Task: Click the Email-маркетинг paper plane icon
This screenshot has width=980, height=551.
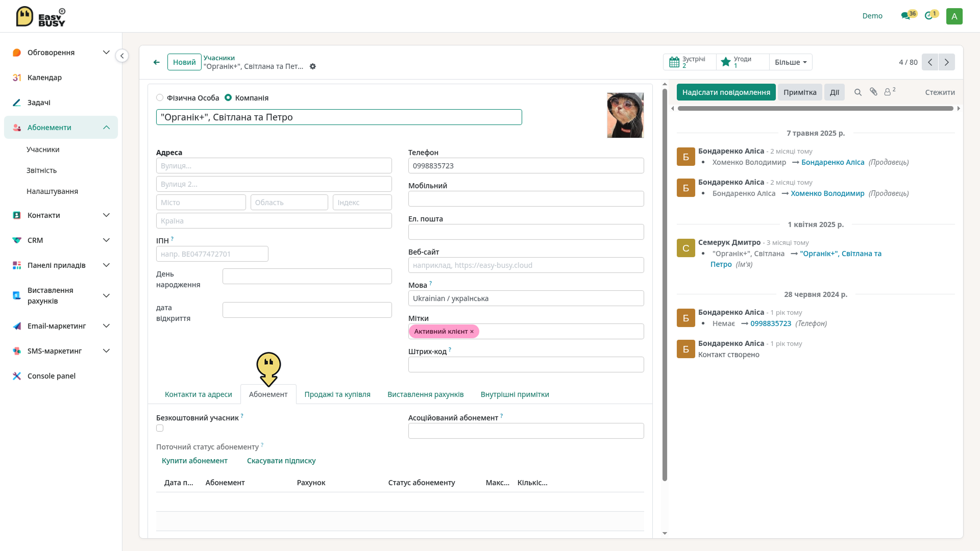Action: point(17,326)
